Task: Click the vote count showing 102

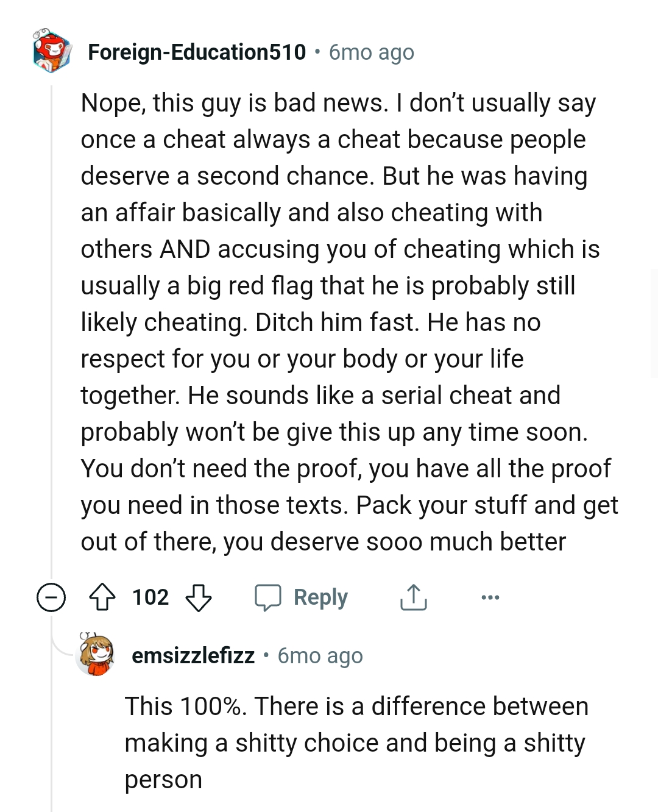Action: click(x=151, y=597)
